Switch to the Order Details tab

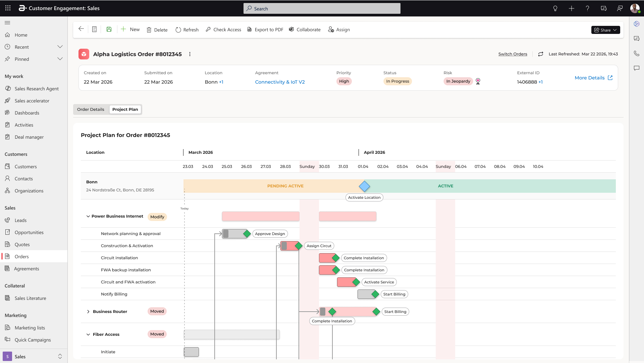click(91, 109)
